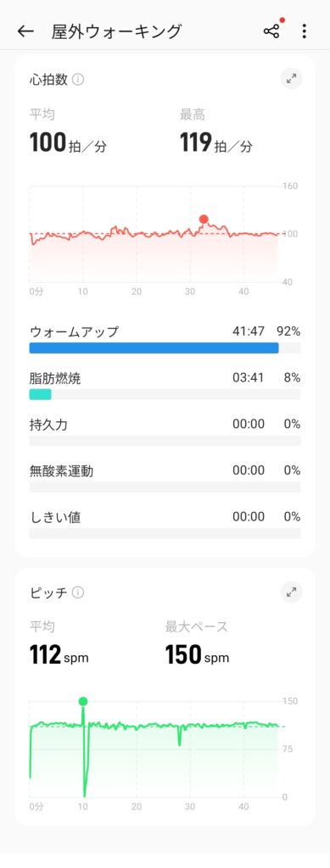This screenshot has height=868, width=330.
Task: Tap the 150 spm 最大ペース value
Action: tap(197, 655)
